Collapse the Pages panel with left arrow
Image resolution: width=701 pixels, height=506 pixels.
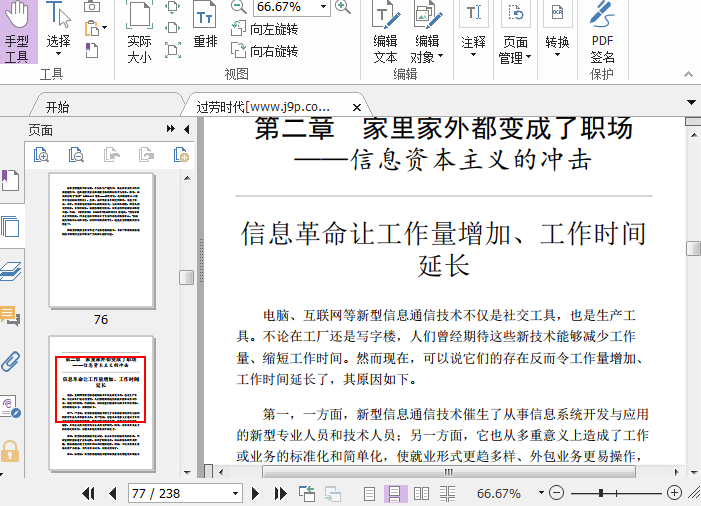[187, 129]
